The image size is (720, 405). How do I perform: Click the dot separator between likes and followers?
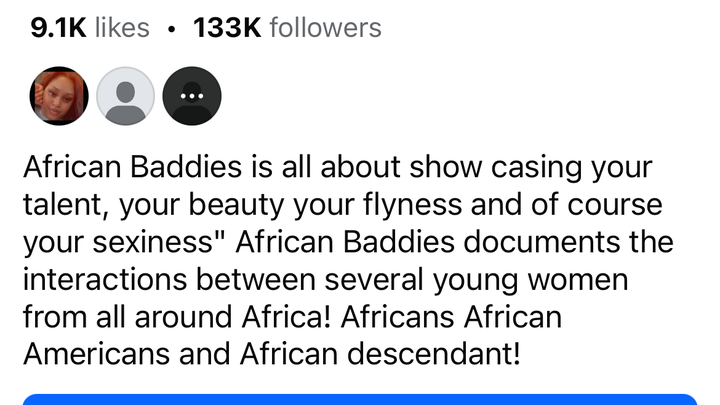pos(172,29)
